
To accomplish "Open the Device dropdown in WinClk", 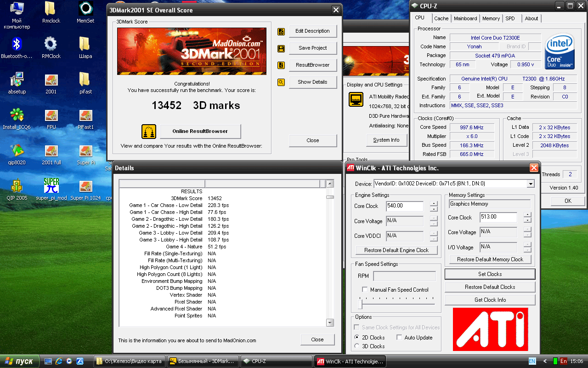I will [x=531, y=184].
